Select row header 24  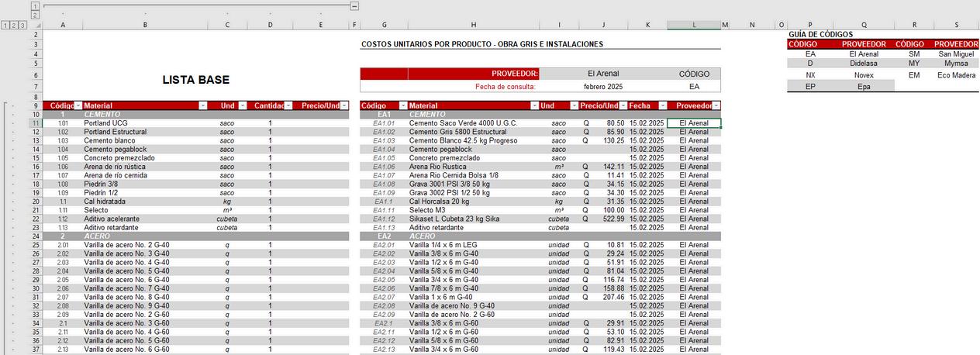[35, 236]
